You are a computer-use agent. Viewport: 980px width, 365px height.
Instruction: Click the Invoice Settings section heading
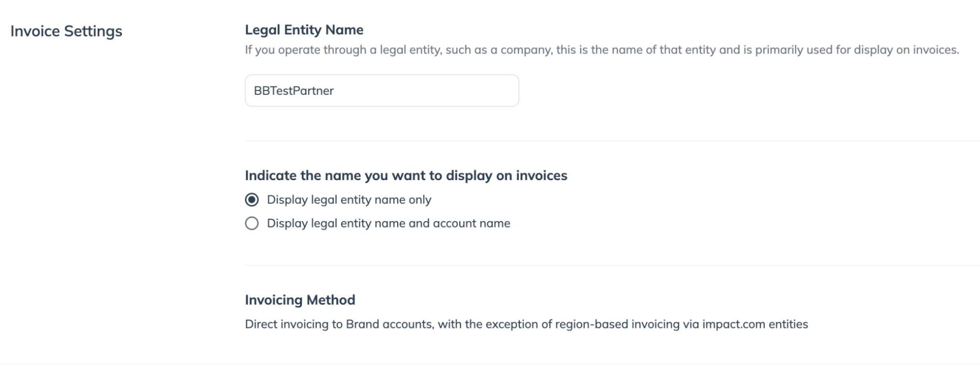pyautogui.click(x=66, y=31)
